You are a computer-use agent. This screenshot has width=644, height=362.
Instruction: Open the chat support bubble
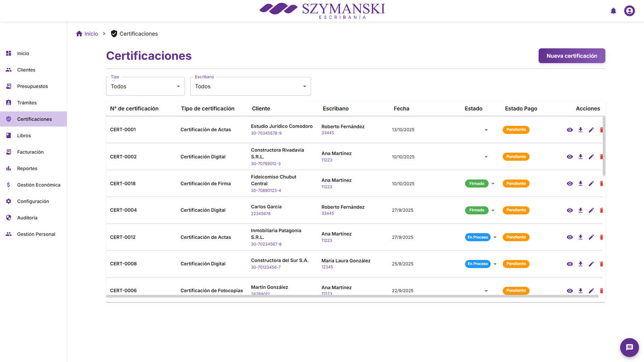[x=629, y=347]
